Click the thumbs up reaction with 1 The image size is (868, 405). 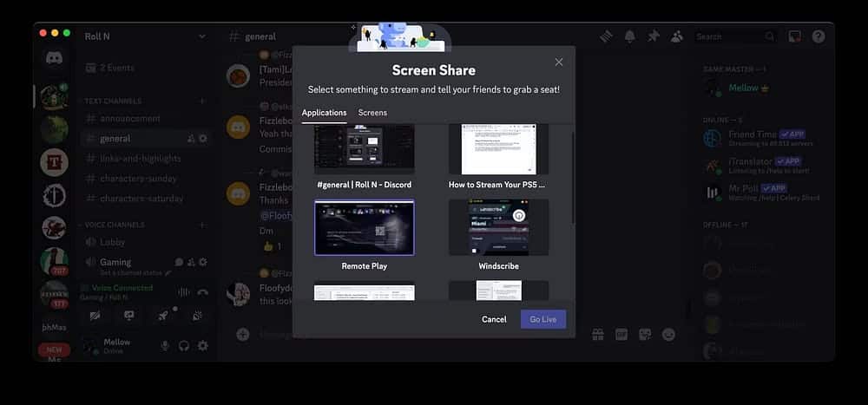coord(273,246)
